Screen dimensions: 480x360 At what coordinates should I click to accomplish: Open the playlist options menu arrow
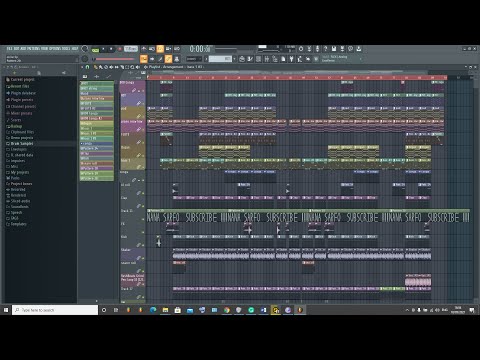[82, 67]
